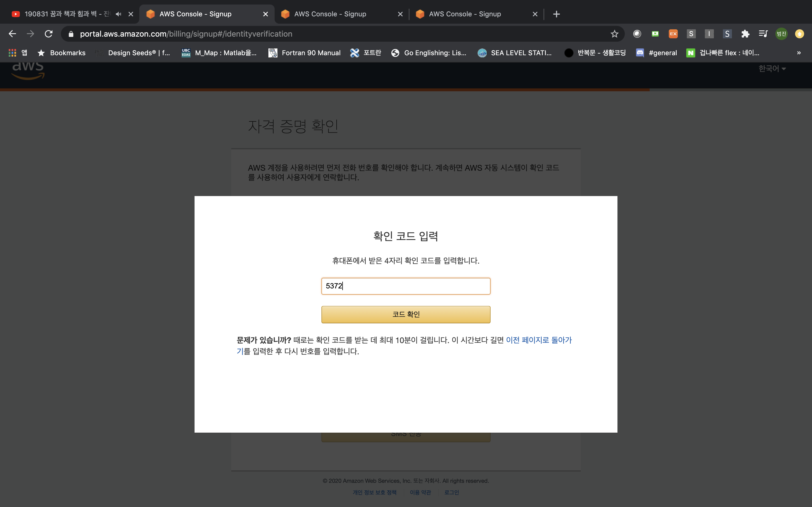Click the back navigation arrow
Viewport: 812px width, 507px height.
(x=12, y=34)
